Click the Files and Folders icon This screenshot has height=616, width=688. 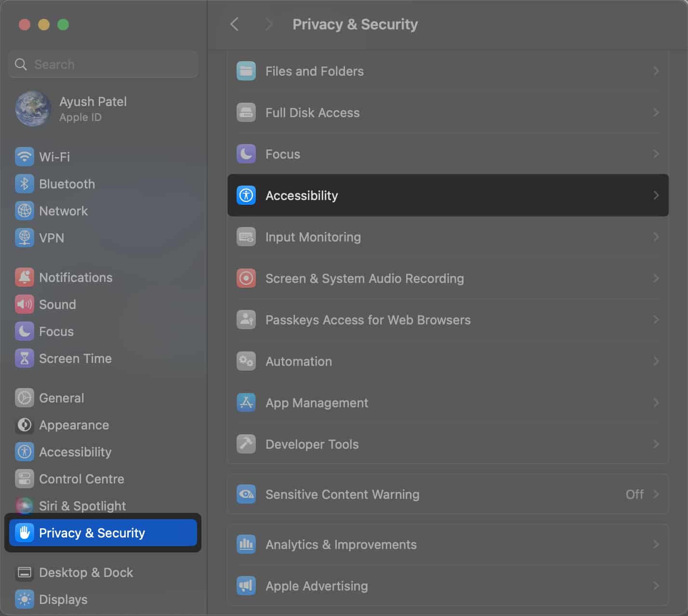pyautogui.click(x=246, y=71)
